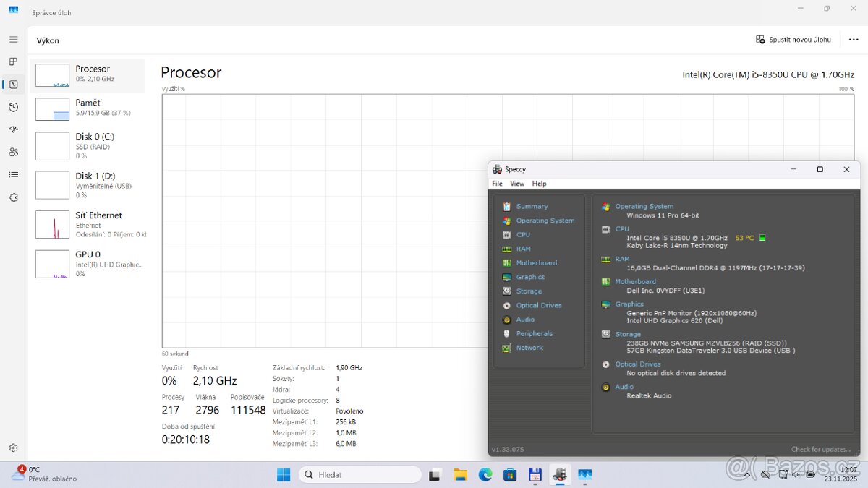Viewport: 868px width, 488px height.
Task: Toggle the Task Manager navigation pane open
Action: pos(13,39)
